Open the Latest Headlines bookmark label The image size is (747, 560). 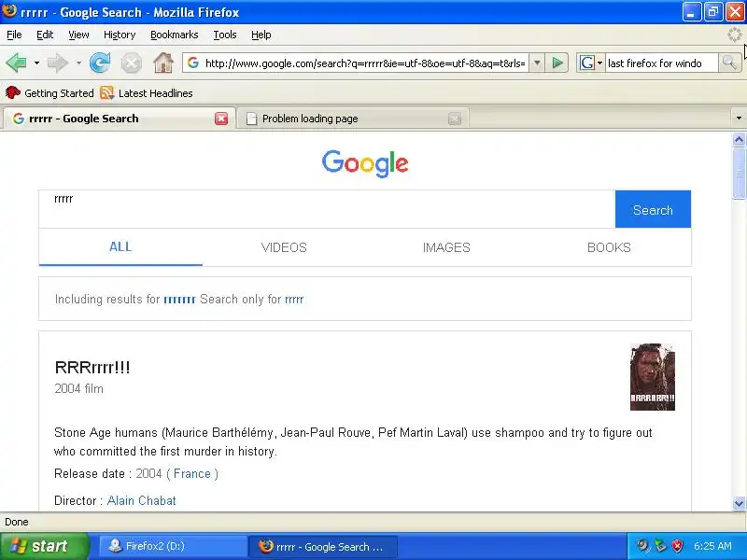point(155,93)
